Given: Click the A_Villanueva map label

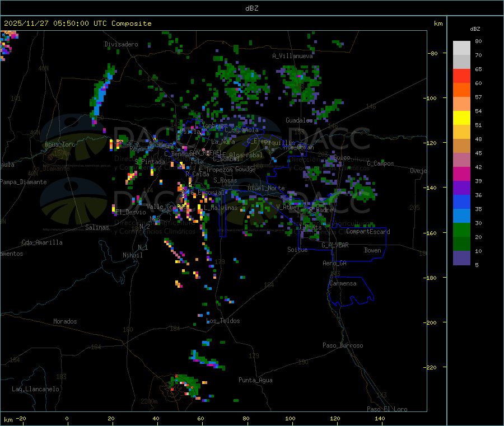Looking at the screenshot, I should pyautogui.click(x=292, y=56).
